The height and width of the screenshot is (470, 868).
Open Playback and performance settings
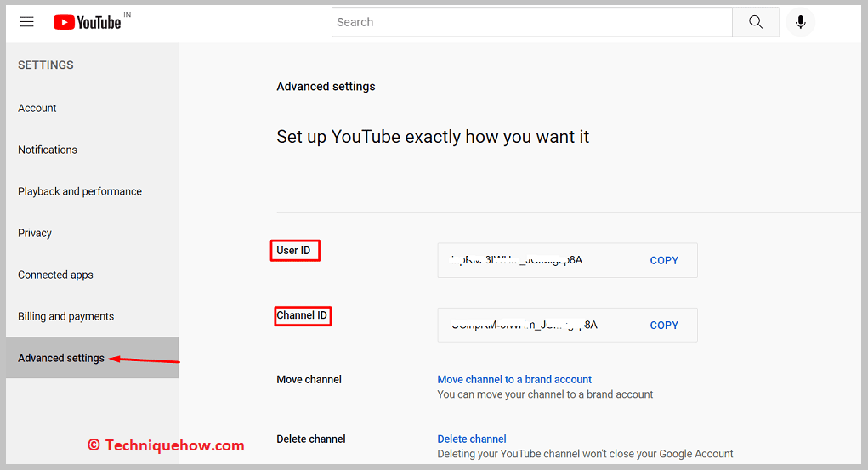tap(80, 191)
